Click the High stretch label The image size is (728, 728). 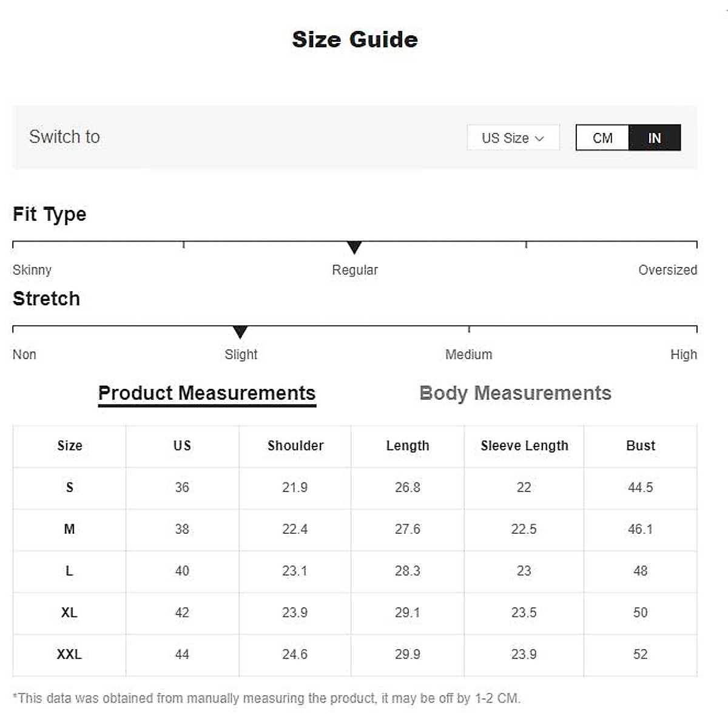[683, 354]
